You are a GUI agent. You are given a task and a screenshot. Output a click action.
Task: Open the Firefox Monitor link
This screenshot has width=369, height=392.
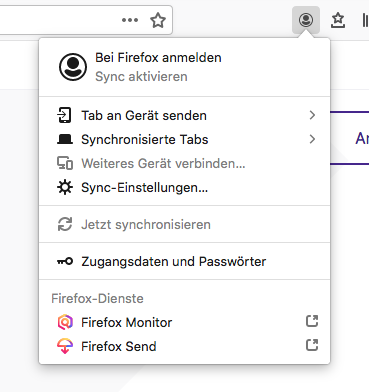tap(184, 322)
